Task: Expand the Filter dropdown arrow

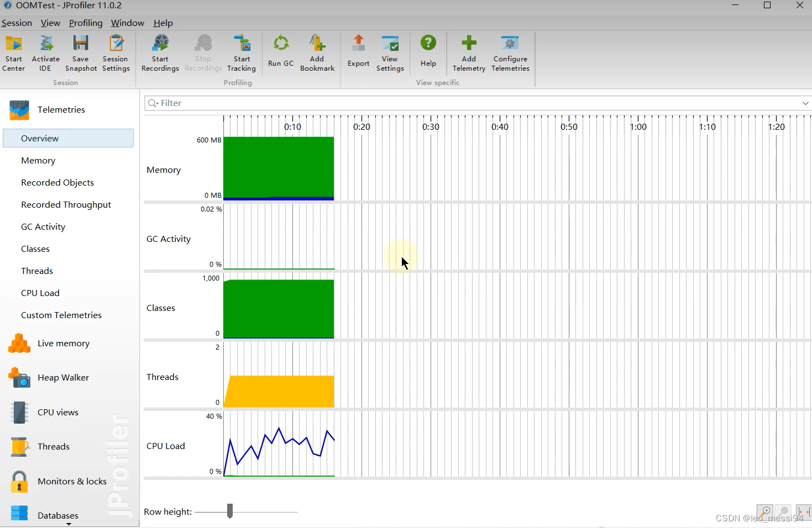Action: [x=805, y=103]
